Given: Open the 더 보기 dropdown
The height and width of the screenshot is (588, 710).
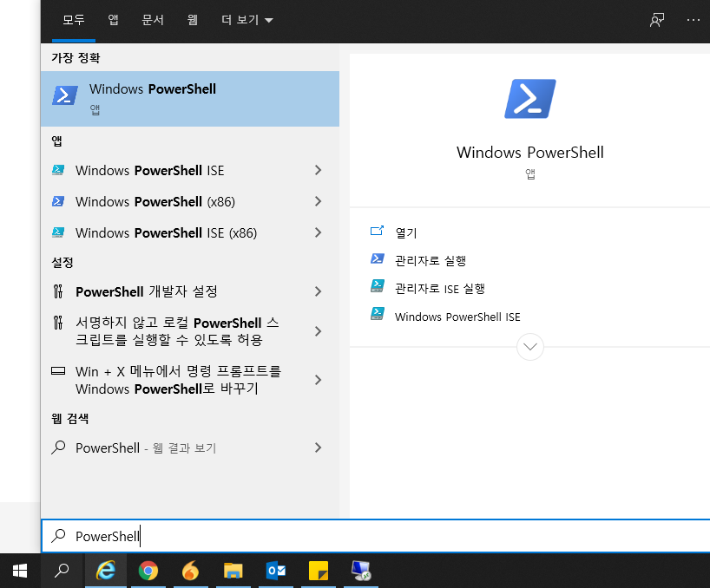Looking at the screenshot, I should 247,20.
